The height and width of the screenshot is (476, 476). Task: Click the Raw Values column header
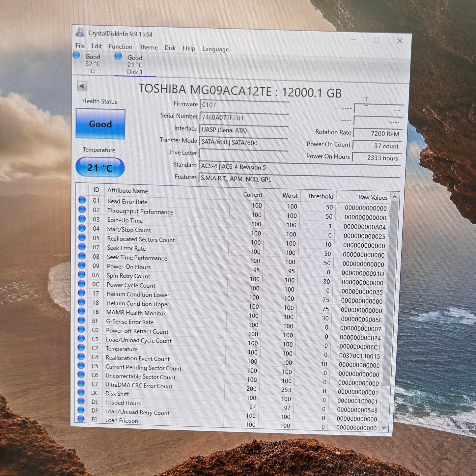[x=373, y=197]
